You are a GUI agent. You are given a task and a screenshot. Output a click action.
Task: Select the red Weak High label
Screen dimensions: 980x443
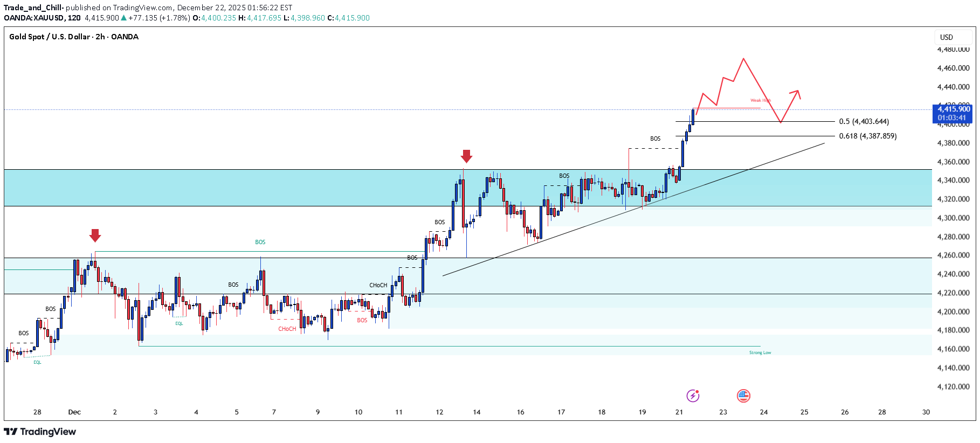click(760, 101)
